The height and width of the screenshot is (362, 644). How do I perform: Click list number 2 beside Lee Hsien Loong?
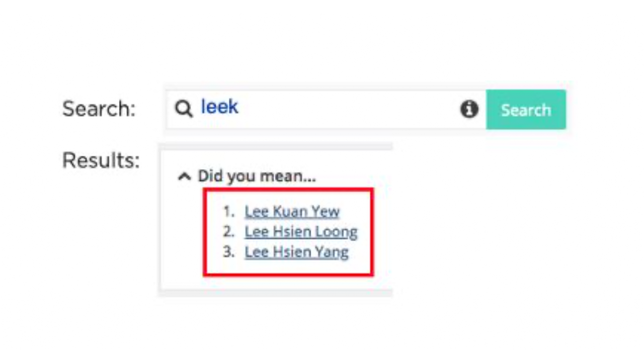[x=229, y=231]
